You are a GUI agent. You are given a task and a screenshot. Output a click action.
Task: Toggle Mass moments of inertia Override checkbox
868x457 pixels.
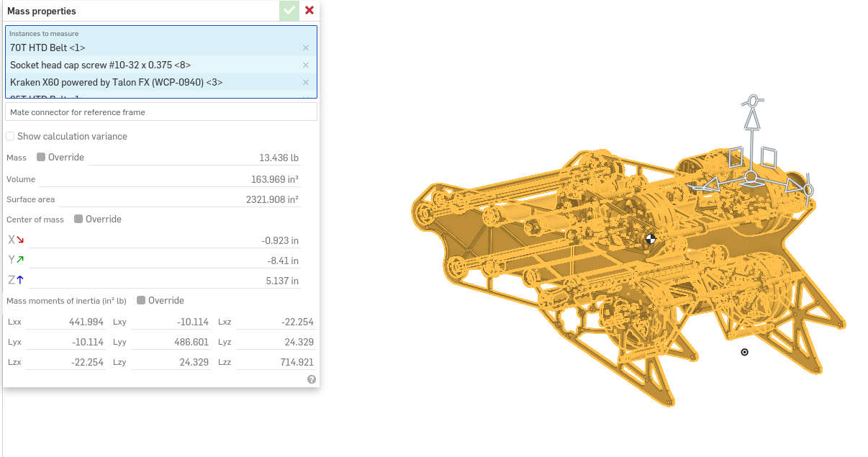(x=141, y=301)
